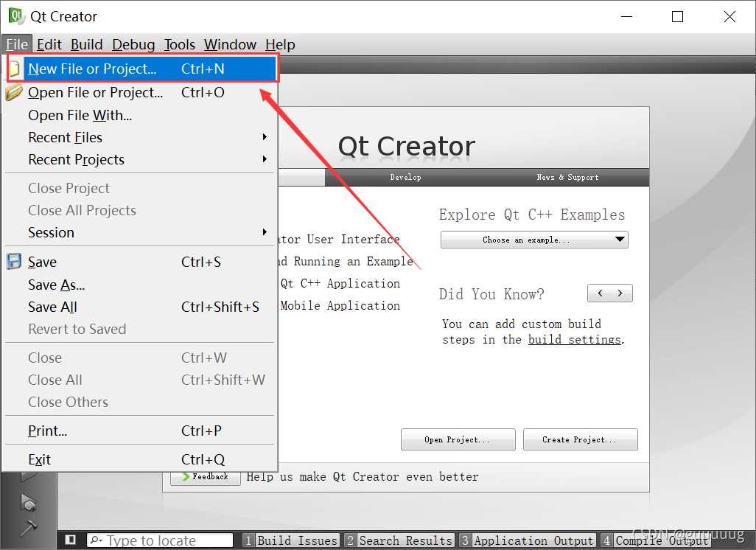The image size is (756, 550).
Task: Expand the Recent Files submenu arrow
Action: tap(265, 137)
